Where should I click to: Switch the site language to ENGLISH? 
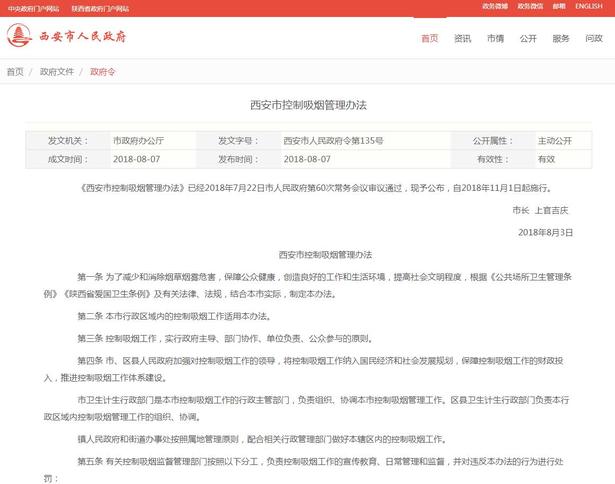(x=588, y=7)
